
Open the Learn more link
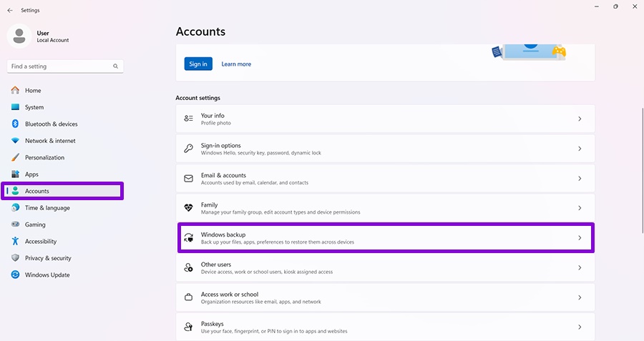pyautogui.click(x=236, y=64)
